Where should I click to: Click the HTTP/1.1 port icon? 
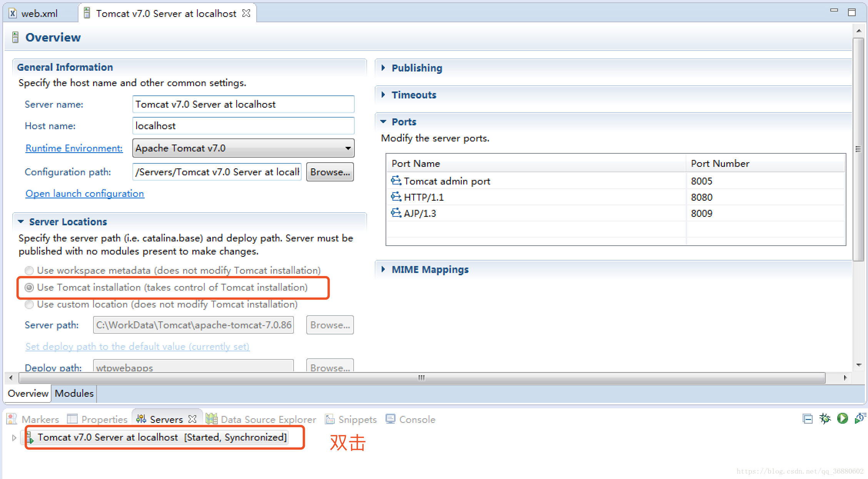[396, 197]
